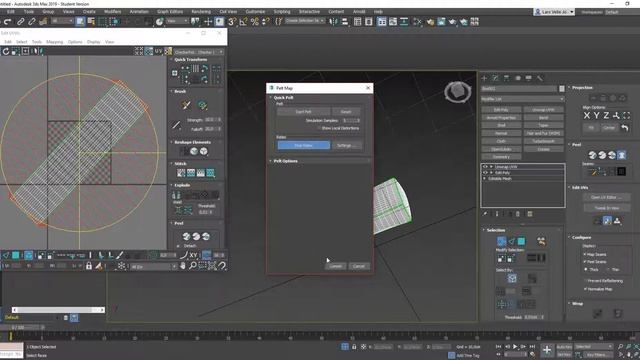640x360 pixels.
Task: Click the Explode Threshold value field
Action: [x=206, y=212]
